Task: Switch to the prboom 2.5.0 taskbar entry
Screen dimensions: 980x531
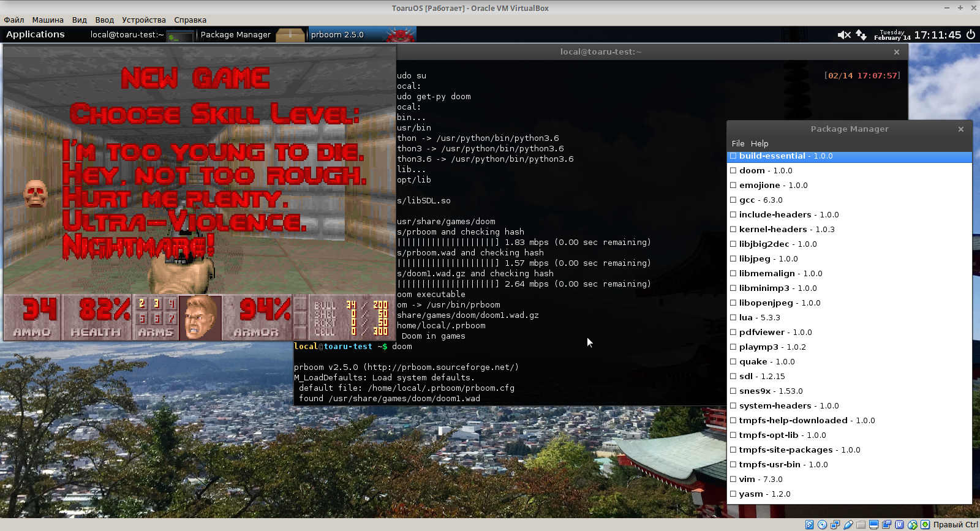Action: (x=362, y=35)
